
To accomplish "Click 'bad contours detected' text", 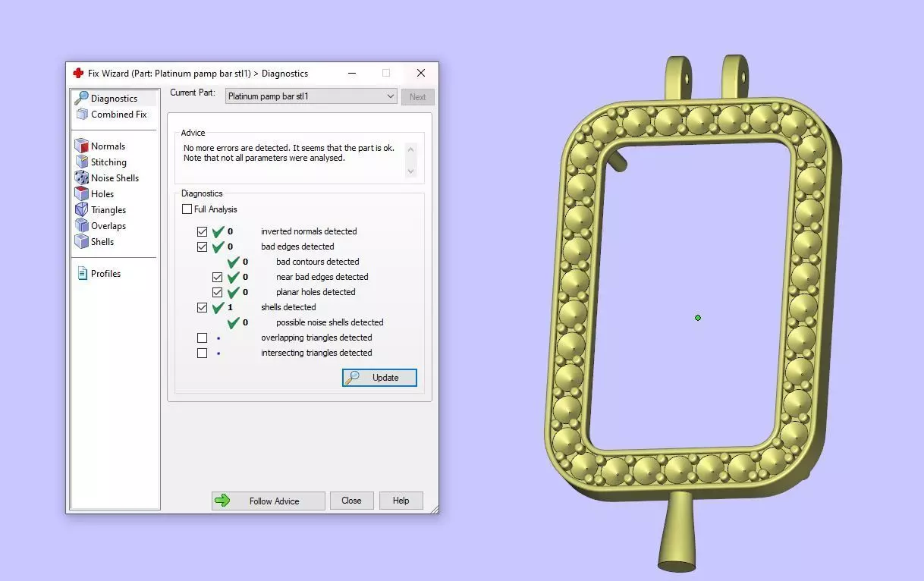I will pyautogui.click(x=318, y=262).
